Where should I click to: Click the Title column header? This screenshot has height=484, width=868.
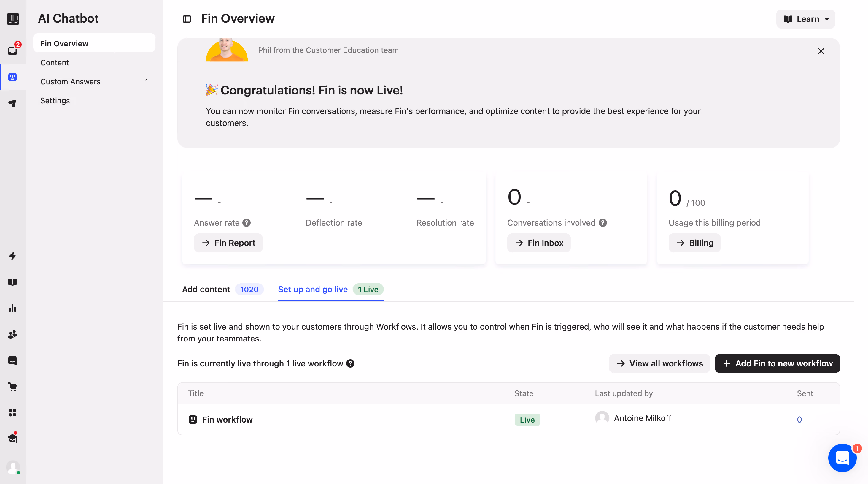(196, 393)
